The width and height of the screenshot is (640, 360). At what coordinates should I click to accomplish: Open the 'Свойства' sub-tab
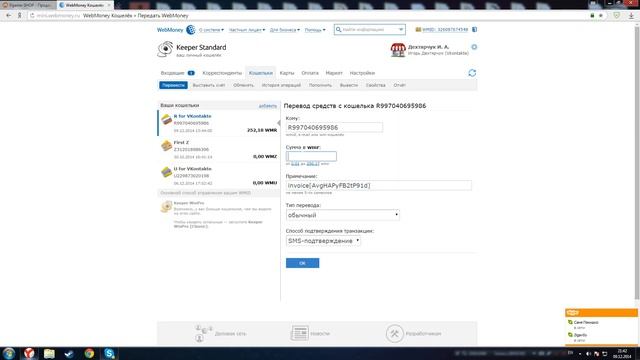[376, 85]
